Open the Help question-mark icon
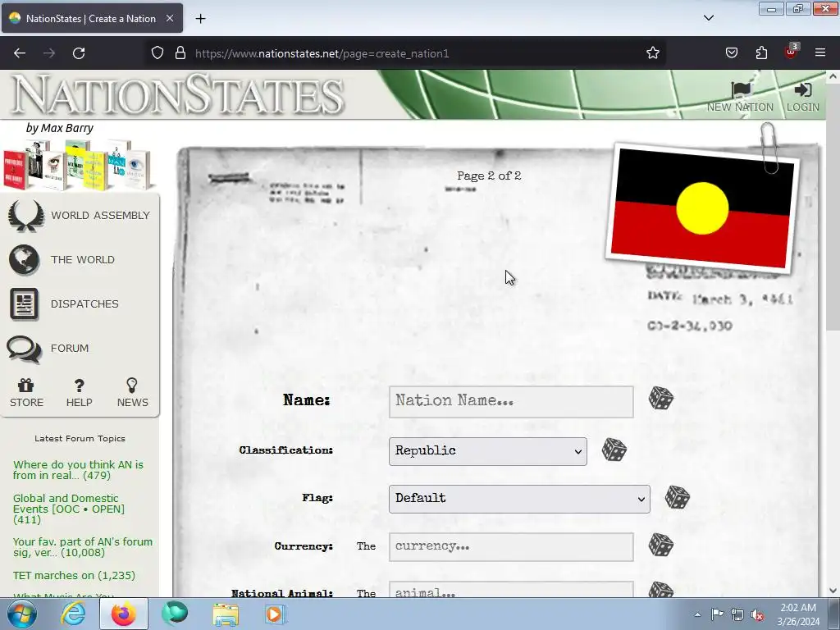Image resolution: width=840 pixels, height=630 pixels. click(x=80, y=393)
